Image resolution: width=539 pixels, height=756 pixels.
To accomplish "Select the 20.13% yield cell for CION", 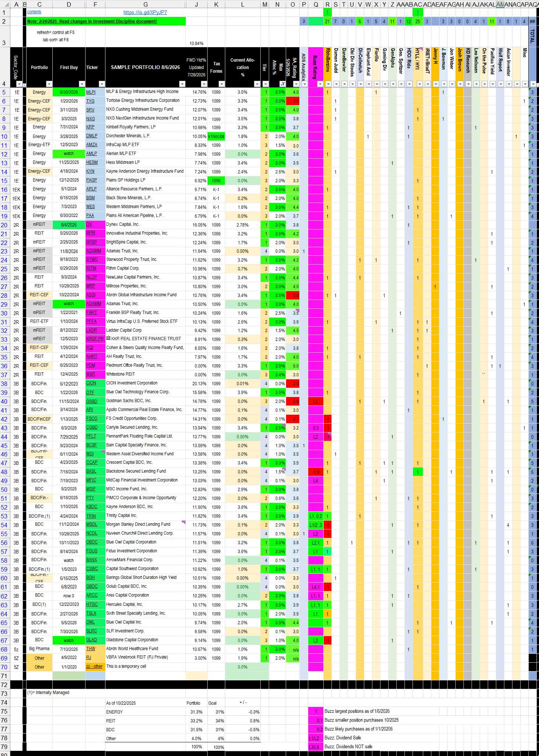I will pos(197,384).
